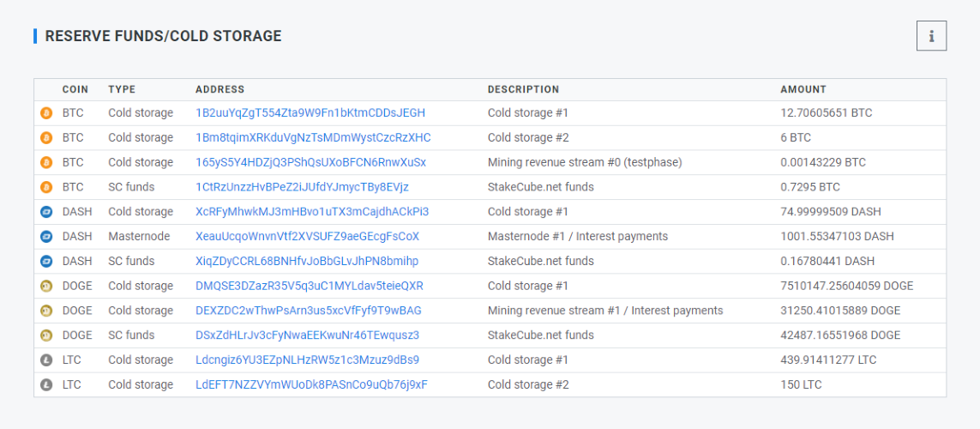Viewport: 980px width, 429px height.
Task: Click Bitcoin icon in Cold storage #1 row
Action: point(46,113)
